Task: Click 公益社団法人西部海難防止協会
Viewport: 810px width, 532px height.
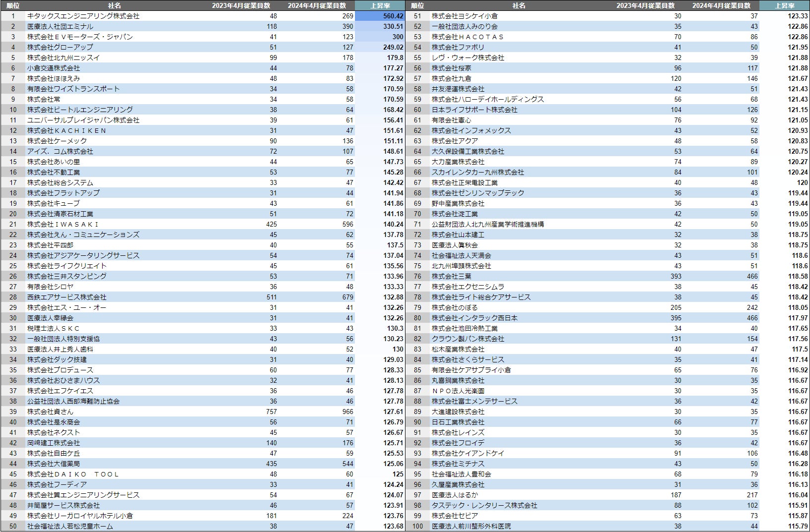Action: point(73,401)
